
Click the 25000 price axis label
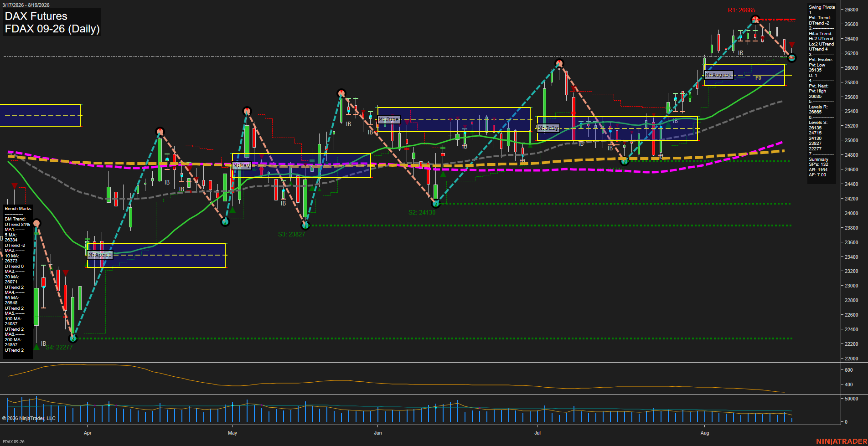pos(852,140)
